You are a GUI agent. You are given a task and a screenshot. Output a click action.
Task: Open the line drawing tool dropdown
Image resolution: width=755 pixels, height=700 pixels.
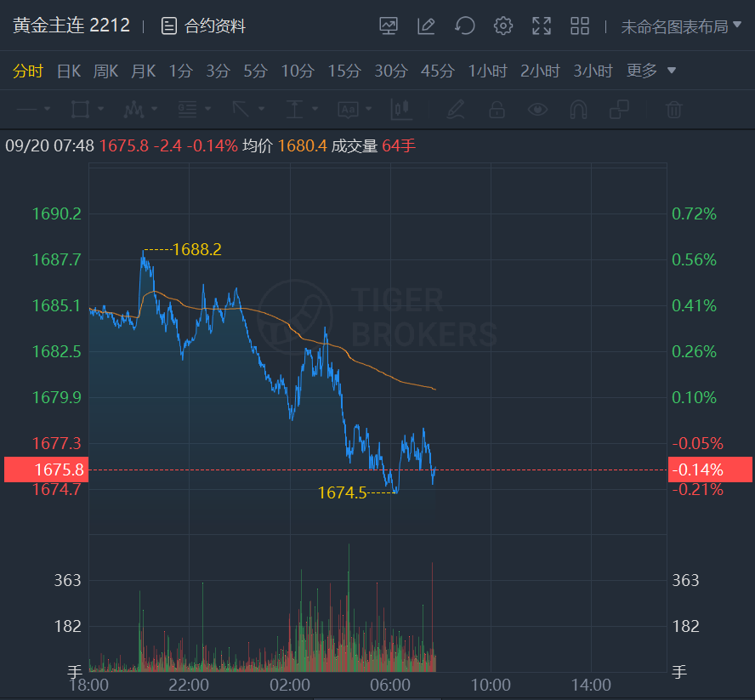pos(34,110)
